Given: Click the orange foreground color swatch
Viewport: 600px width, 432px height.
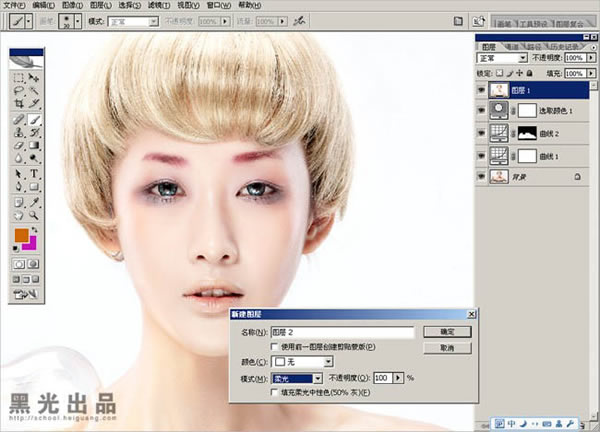Looking at the screenshot, I should coord(21,235).
